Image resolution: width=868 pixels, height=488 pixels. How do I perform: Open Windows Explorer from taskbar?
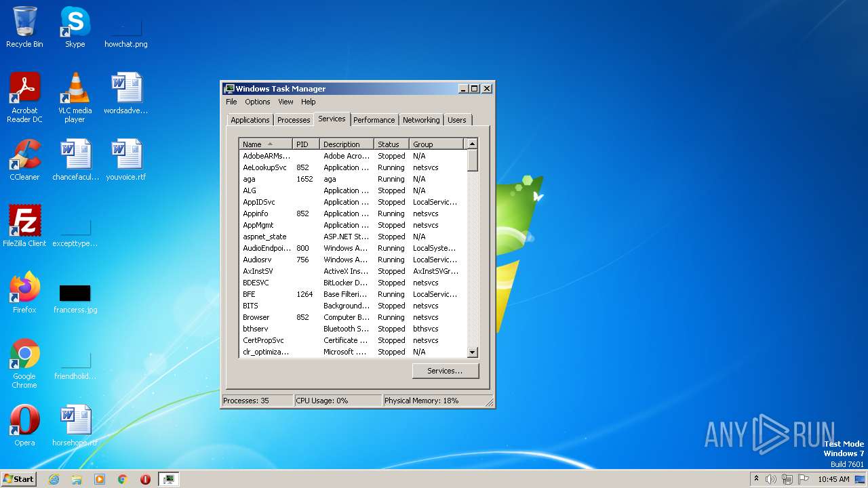[x=77, y=479]
